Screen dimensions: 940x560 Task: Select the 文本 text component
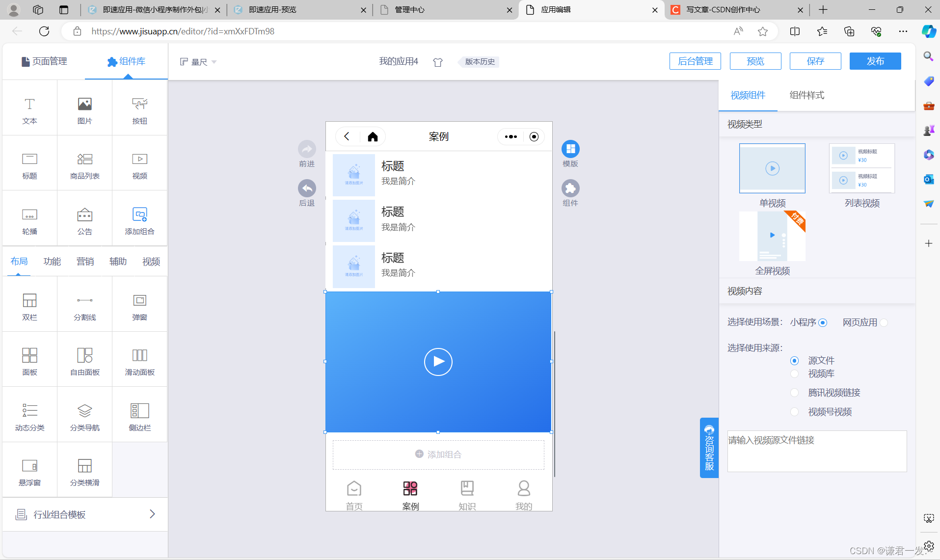(x=29, y=110)
